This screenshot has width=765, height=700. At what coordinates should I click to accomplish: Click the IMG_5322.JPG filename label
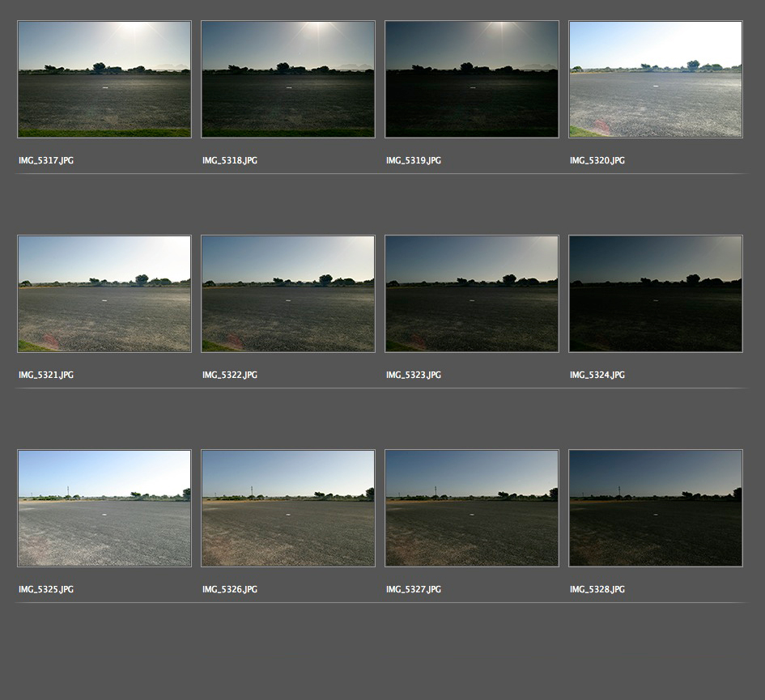[x=230, y=375]
